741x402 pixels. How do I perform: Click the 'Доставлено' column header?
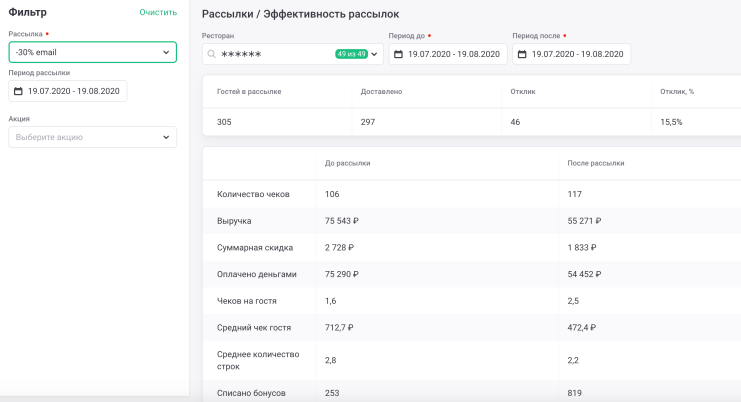point(381,91)
